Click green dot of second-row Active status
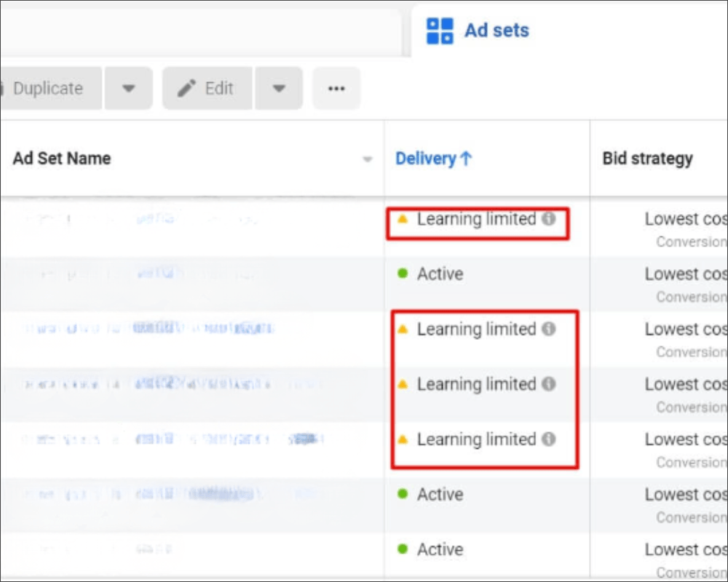The width and height of the screenshot is (728, 582). click(x=403, y=274)
